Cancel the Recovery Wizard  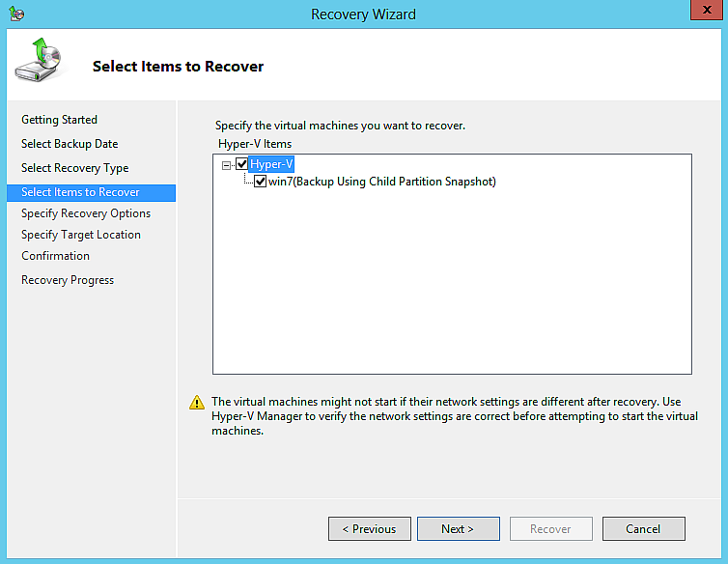[643, 528]
